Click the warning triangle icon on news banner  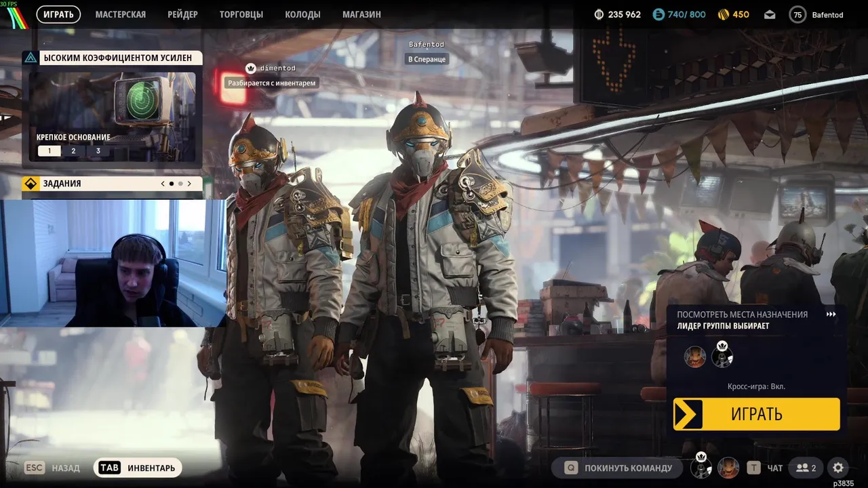pyautogui.click(x=31, y=58)
